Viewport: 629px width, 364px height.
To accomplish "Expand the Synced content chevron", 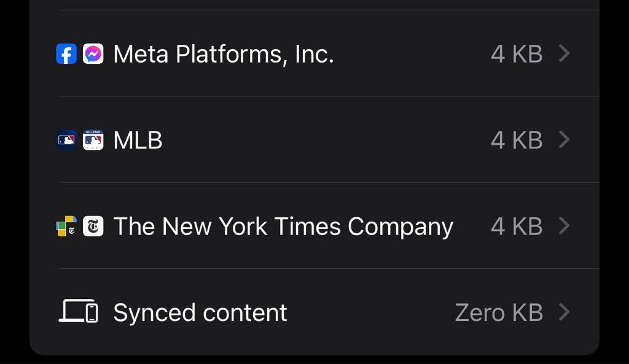I will click(564, 312).
